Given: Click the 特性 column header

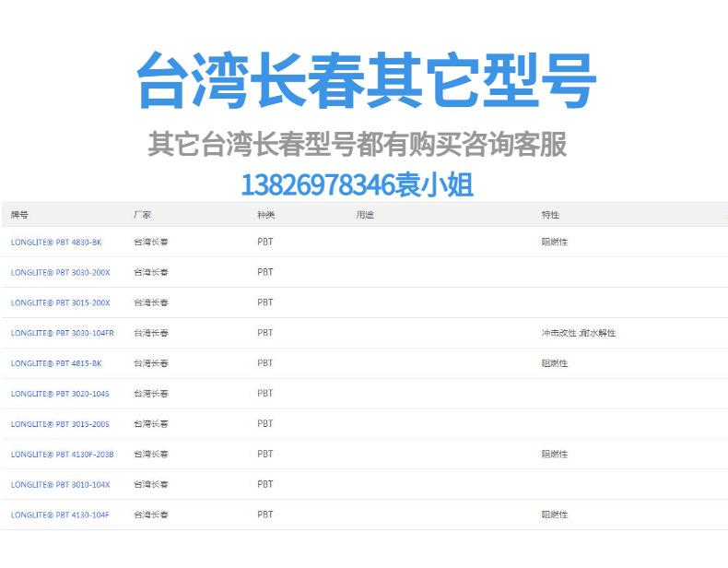Looking at the screenshot, I should pyautogui.click(x=550, y=215).
